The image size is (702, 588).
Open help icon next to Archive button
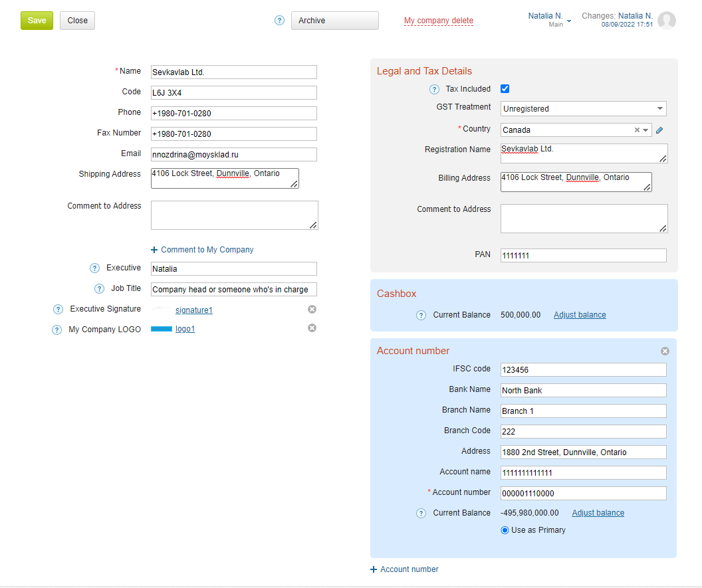(x=279, y=21)
